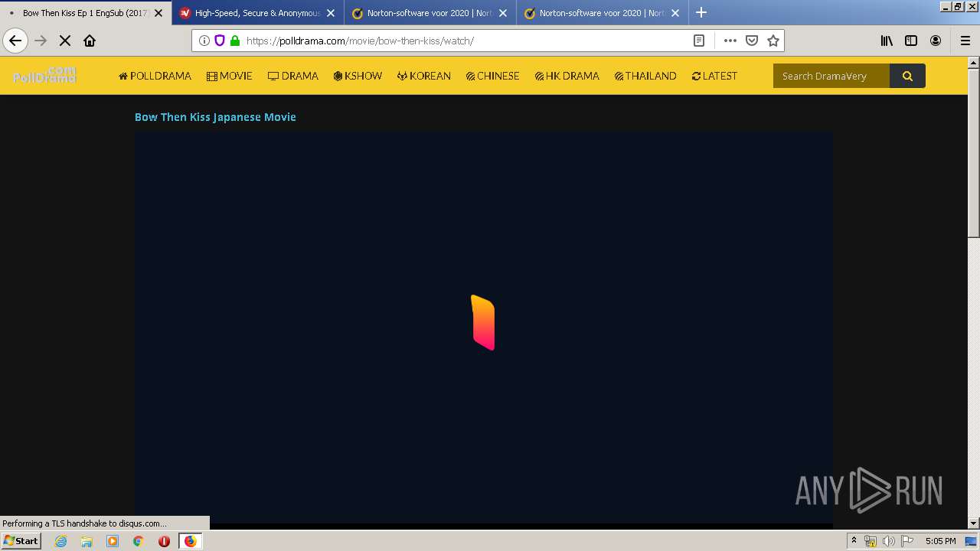Open POLLDRAMA home nav link
Viewport: 980px width, 551px height.
(x=155, y=76)
